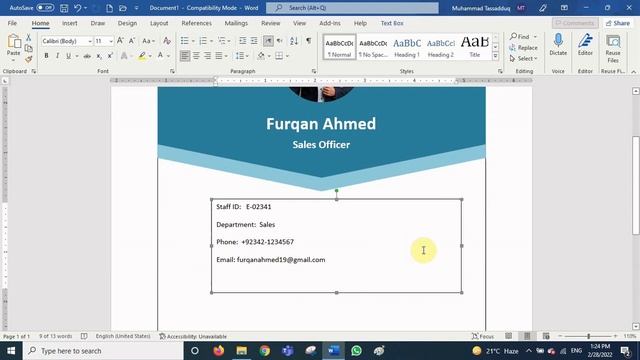Click Text Effects icon in Font group
640x360 pixels.
124,56
